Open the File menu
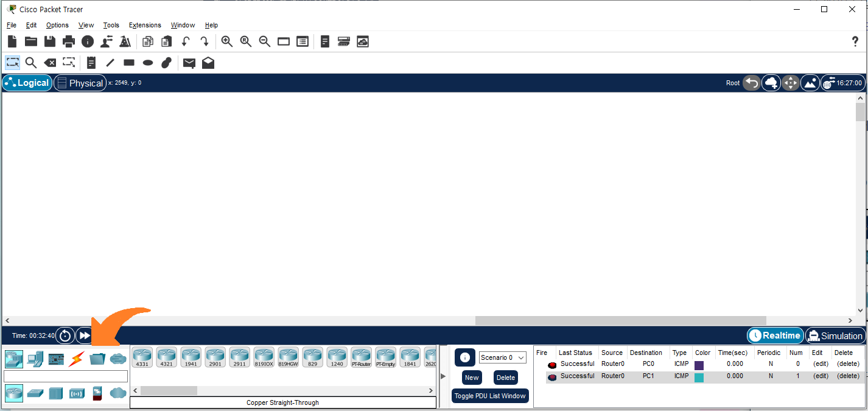Screen dimensions: 868x411 click(x=12, y=25)
